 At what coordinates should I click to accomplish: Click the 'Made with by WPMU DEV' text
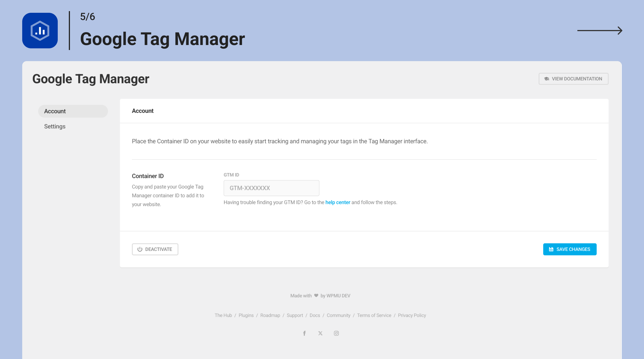tap(320, 296)
